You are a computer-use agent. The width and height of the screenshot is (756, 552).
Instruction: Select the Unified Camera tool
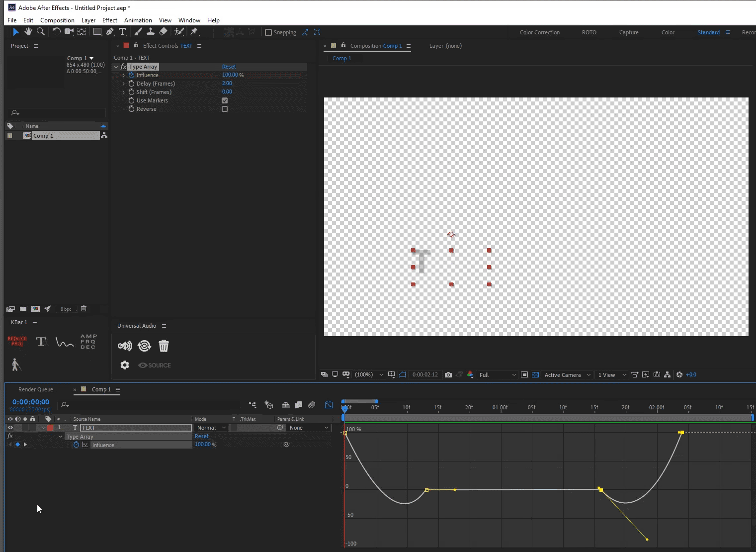[69, 32]
